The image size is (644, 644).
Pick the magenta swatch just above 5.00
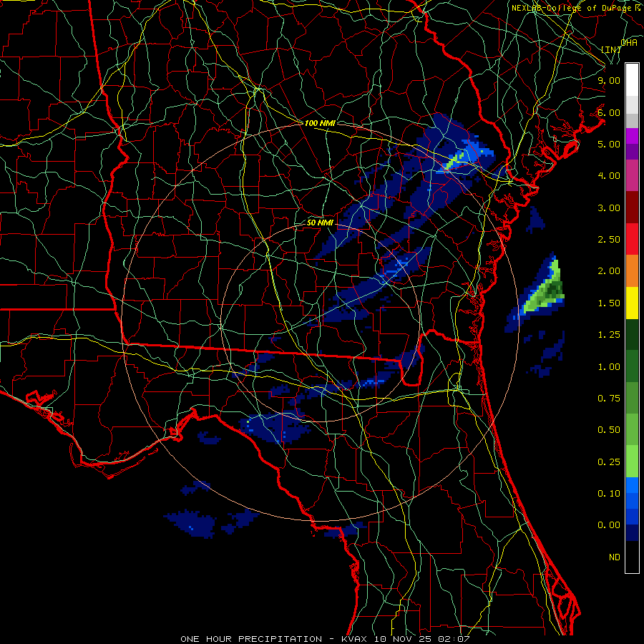(x=632, y=136)
